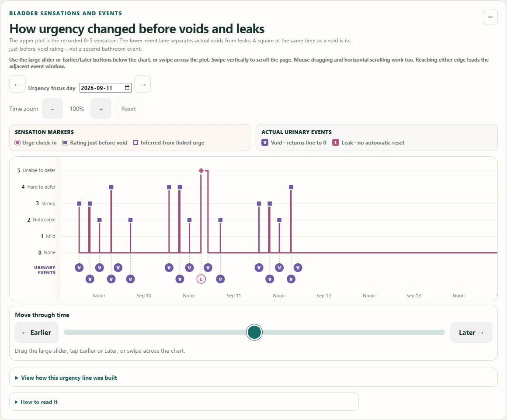Click the '2 Noticeable' axis label
The width and height of the screenshot is (507, 420).
coord(42,220)
